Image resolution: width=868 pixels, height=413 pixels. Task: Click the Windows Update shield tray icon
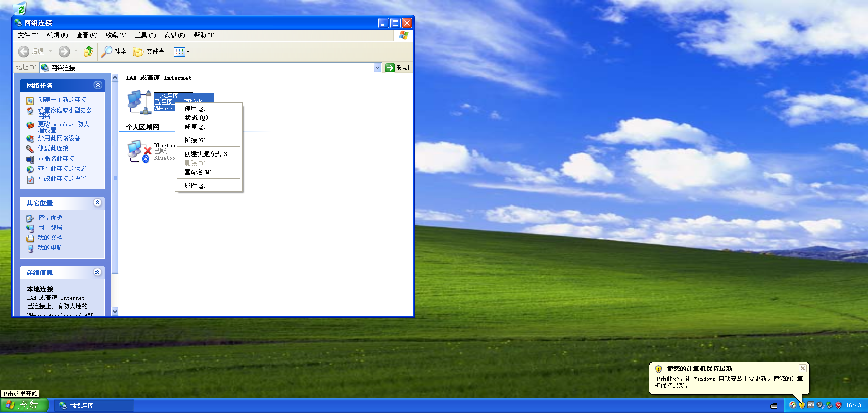[802, 405]
